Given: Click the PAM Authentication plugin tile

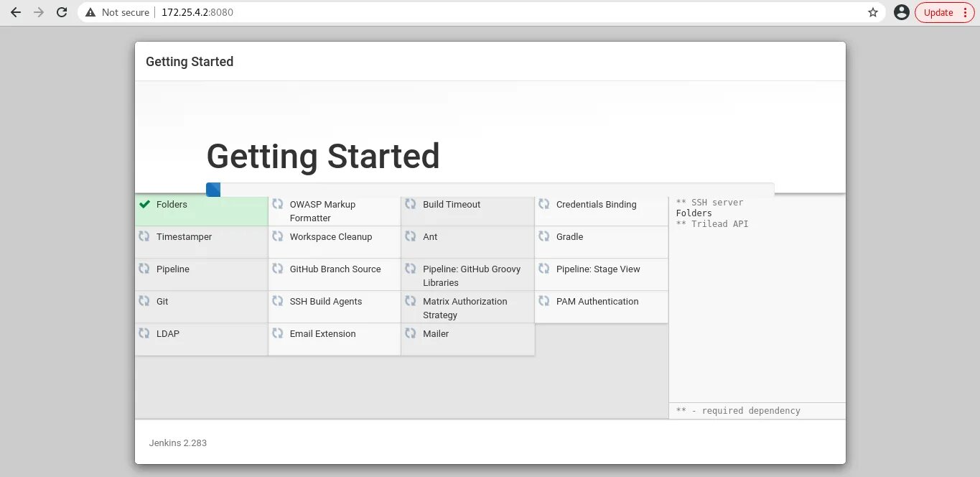Looking at the screenshot, I should click(601, 307).
